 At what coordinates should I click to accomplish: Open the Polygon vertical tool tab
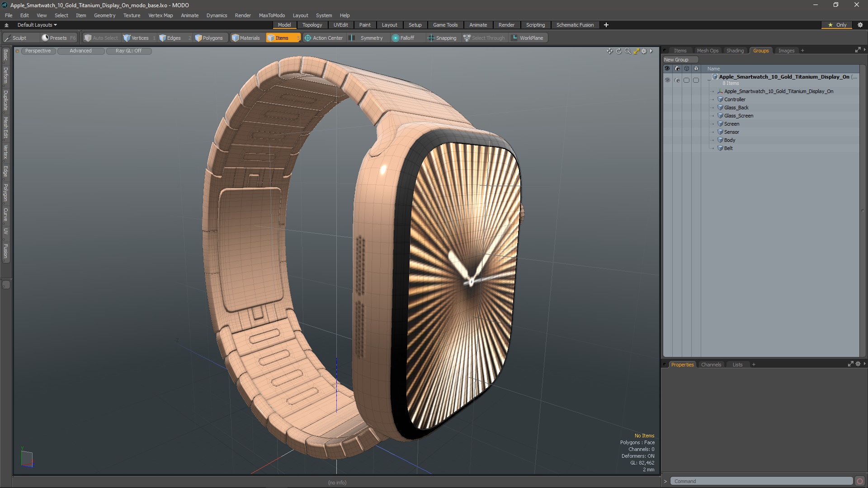tap(5, 193)
